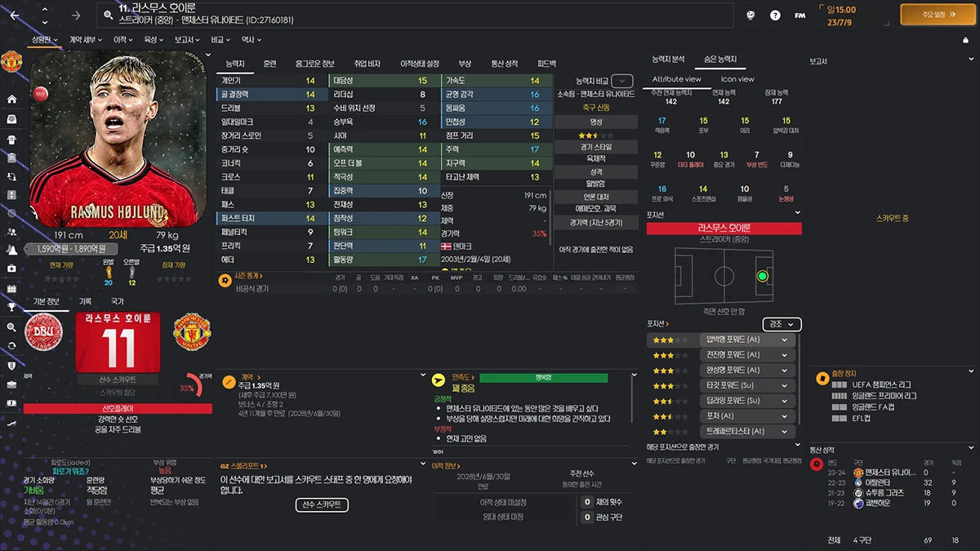Open the 능력치 비교 dropdown
The height and width of the screenshot is (551, 980).
[x=622, y=81]
